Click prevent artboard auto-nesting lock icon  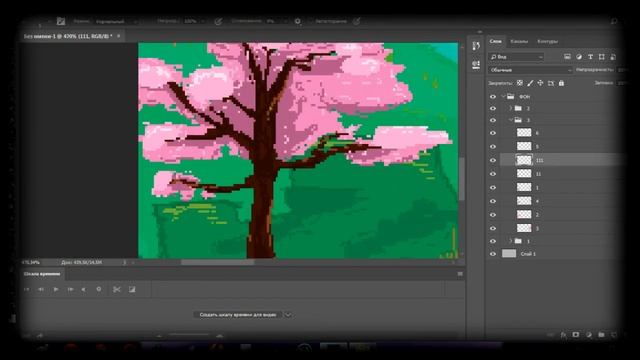pyautogui.click(x=551, y=83)
